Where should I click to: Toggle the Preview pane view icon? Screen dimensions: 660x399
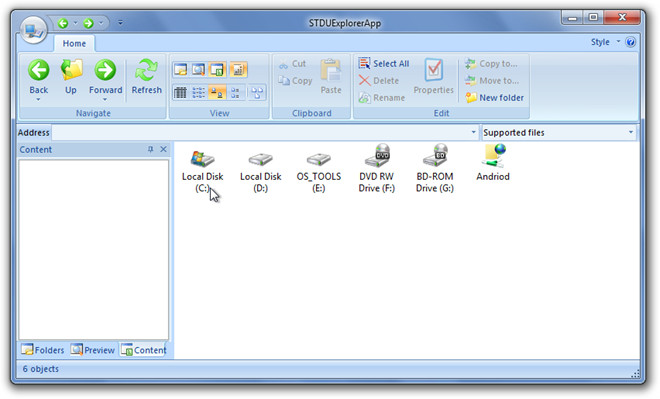[x=198, y=69]
